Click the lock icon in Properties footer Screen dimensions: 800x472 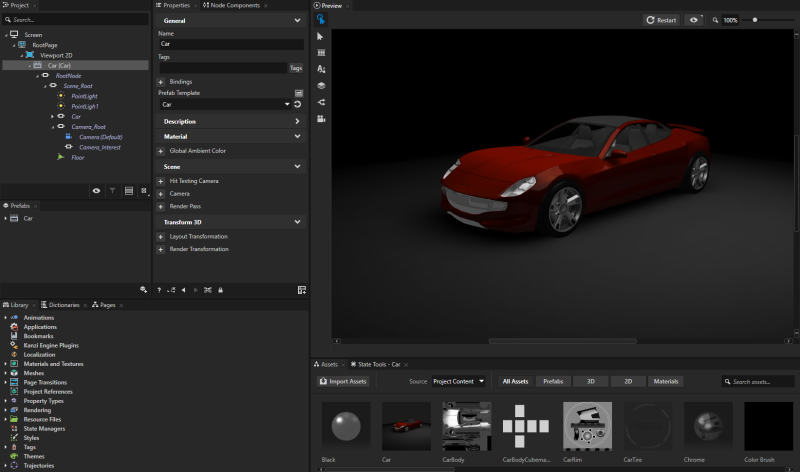(x=222, y=289)
